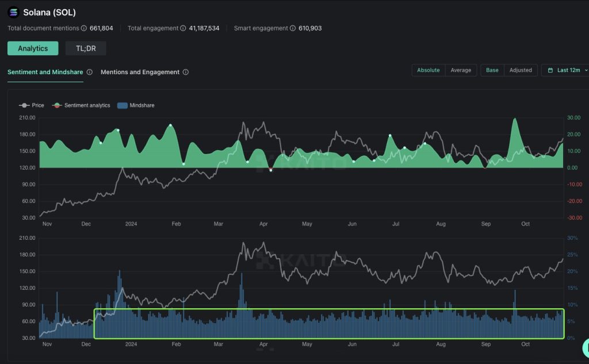Switch to the Analytics tab

[33, 48]
